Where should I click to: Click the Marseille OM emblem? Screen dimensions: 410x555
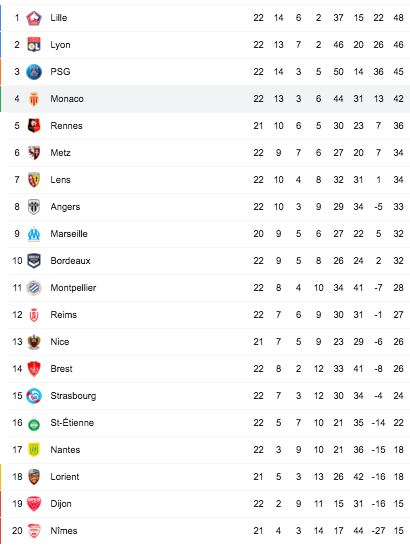click(34, 234)
